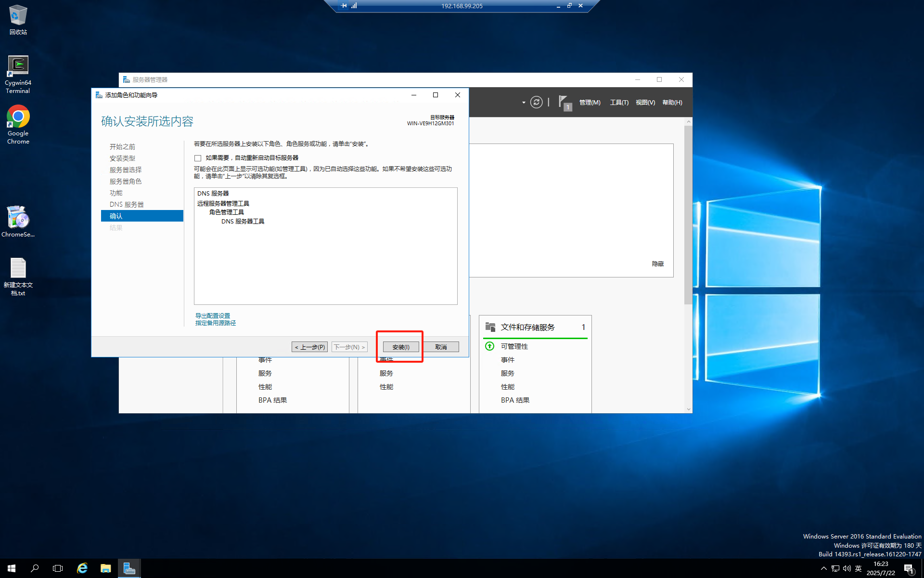Click 性能 in 文件和存储服务 tile
924x578 pixels.
click(x=508, y=387)
